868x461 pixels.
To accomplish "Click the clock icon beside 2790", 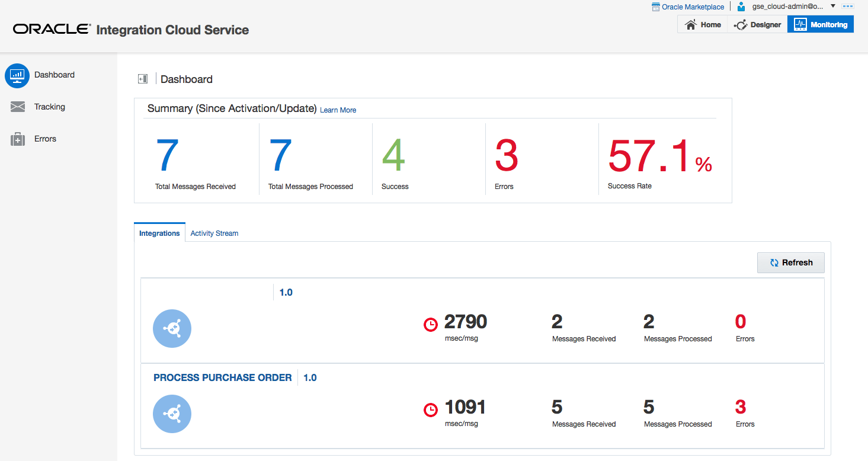I will 431,324.
